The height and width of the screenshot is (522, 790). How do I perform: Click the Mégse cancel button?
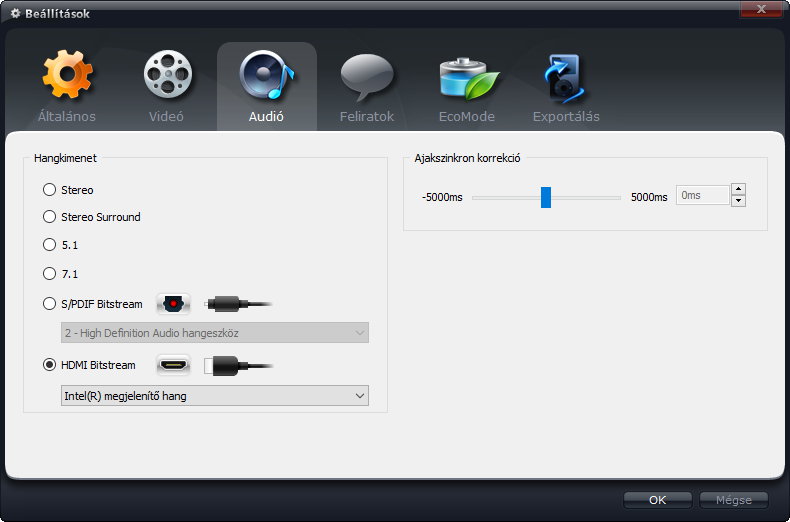pyautogui.click(x=734, y=500)
